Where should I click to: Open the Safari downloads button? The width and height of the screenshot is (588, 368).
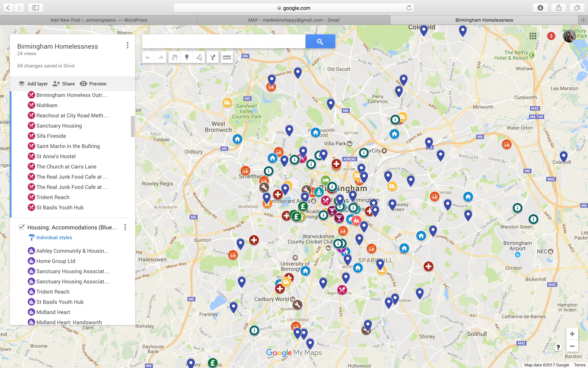point(540,8)
